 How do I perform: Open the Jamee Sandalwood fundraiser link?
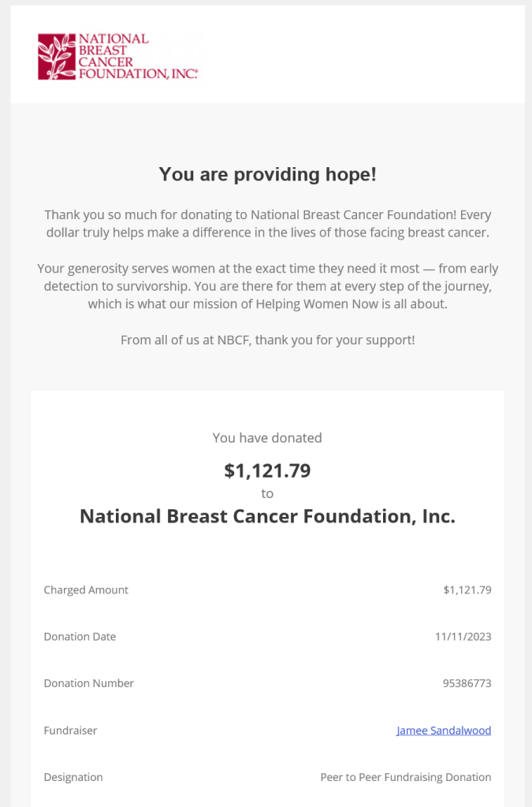point(444,731)
